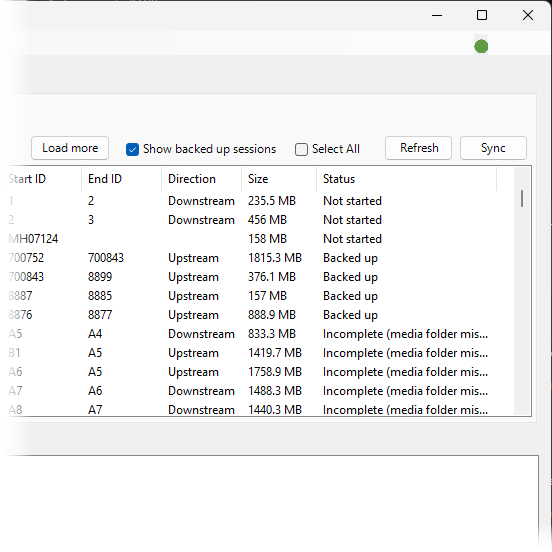Click the session list vertical scrollbar thumb
This screenshot has height=552, width=552.
[522, 199]
